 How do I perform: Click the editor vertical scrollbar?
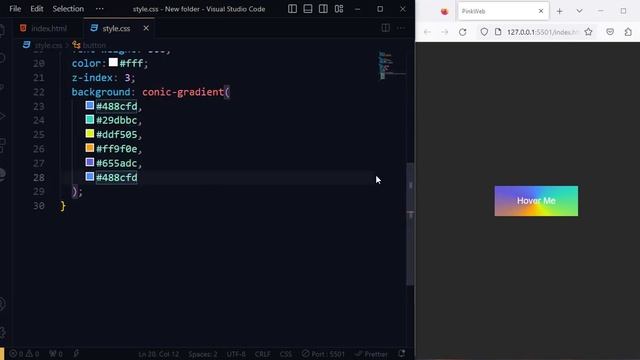coord(410,224)
